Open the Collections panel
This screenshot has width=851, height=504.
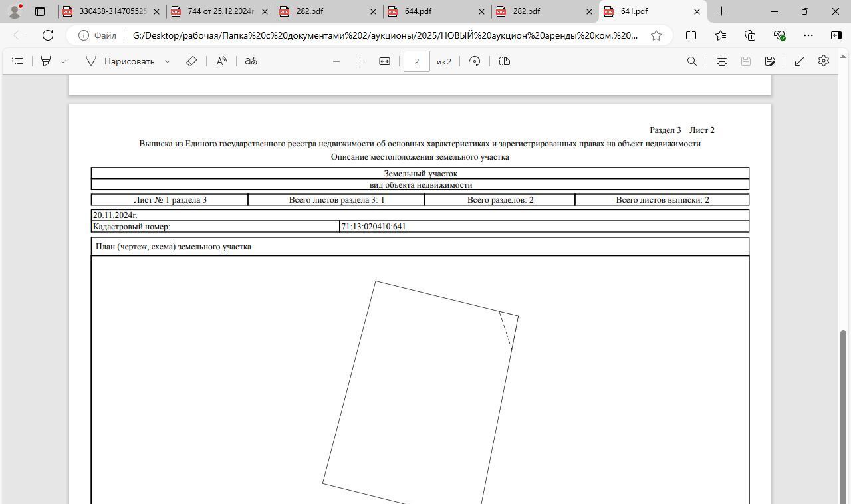(x=750, y=35)
